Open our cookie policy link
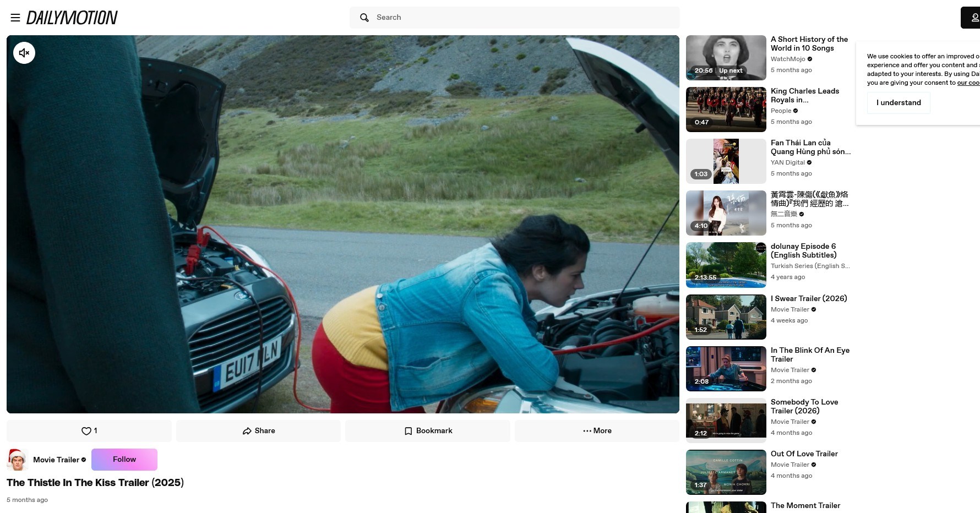This screenshot has width=980, height=513. pyautogui.click(x=968, y=83)
